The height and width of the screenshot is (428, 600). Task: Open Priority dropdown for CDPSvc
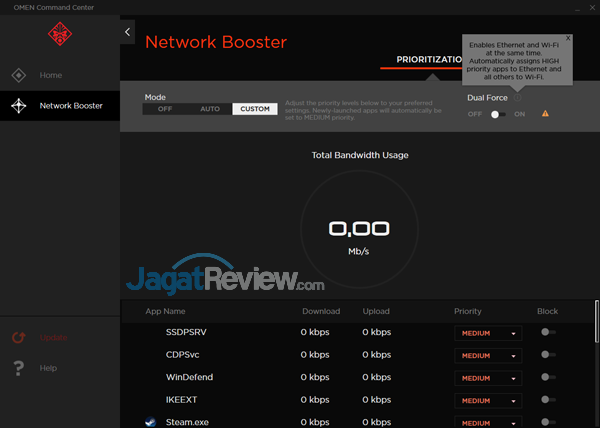tap(489, 355)
